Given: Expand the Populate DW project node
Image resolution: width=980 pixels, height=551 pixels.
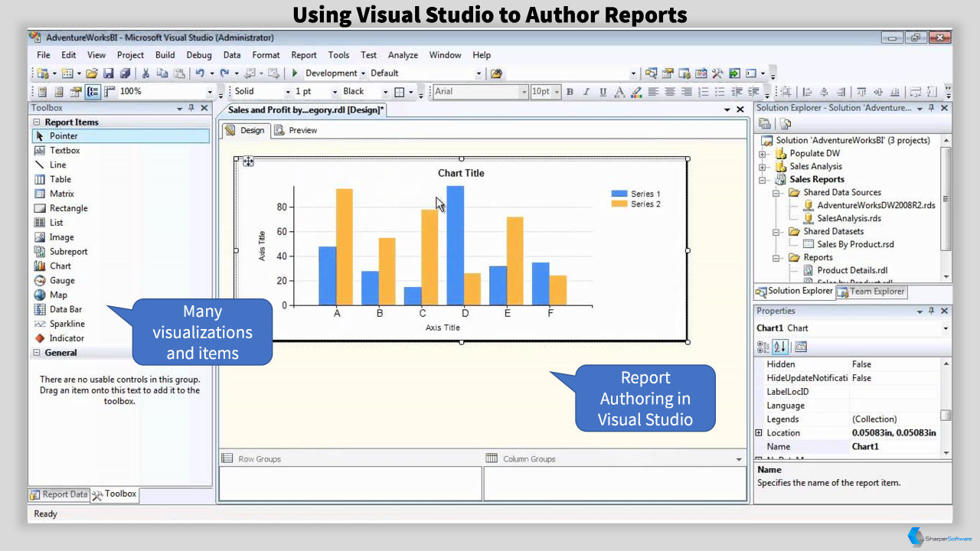Looking at the screenshot, I should (x=763, y=154).
